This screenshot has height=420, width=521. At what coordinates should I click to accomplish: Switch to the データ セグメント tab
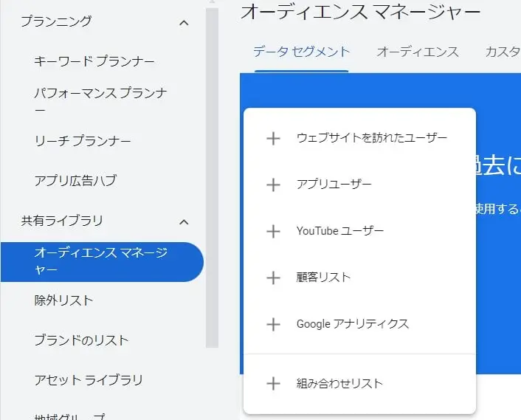[301, 52]
